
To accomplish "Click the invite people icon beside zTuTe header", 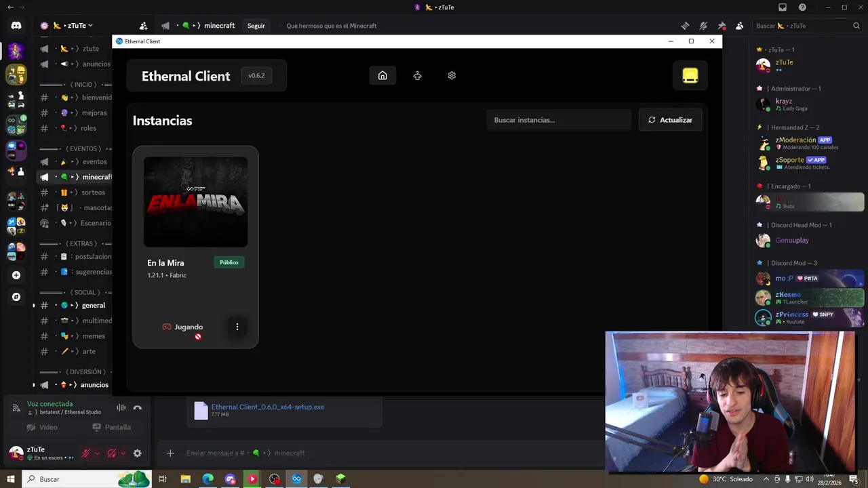I will pos(143,26).
